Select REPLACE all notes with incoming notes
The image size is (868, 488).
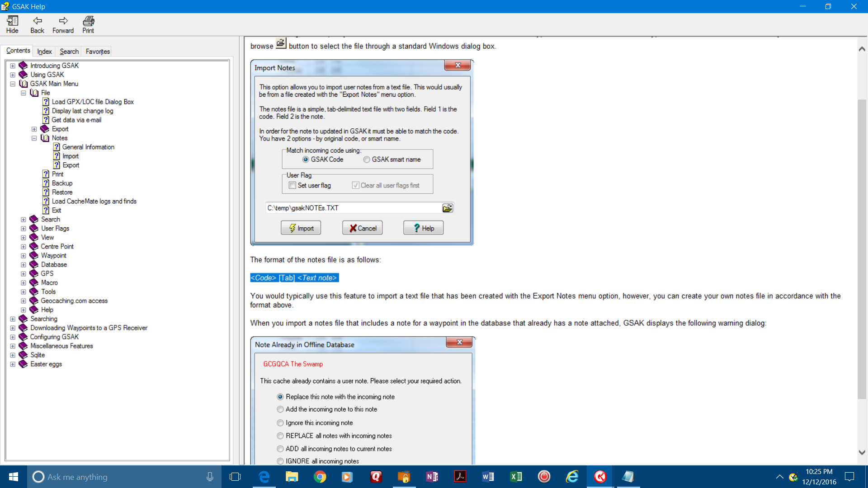click(280, 436)
